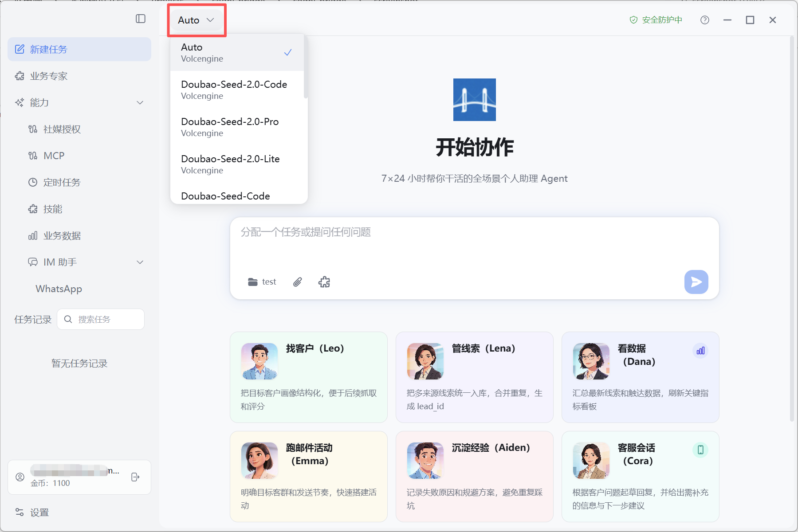Click the bridge app logo
The image size is (798, 532).
[x=474, y=100]
